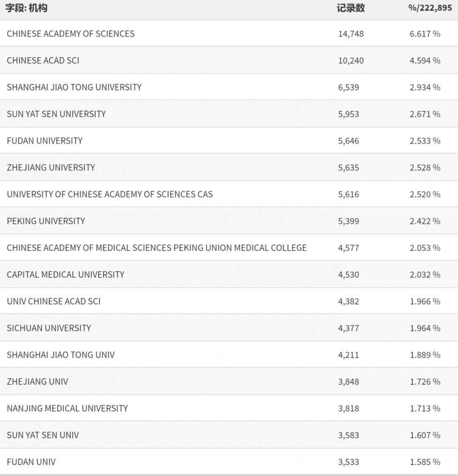The height and width of the screenshot is (476, 458).
Task: Select Peking University row
Action: point(46,221)
